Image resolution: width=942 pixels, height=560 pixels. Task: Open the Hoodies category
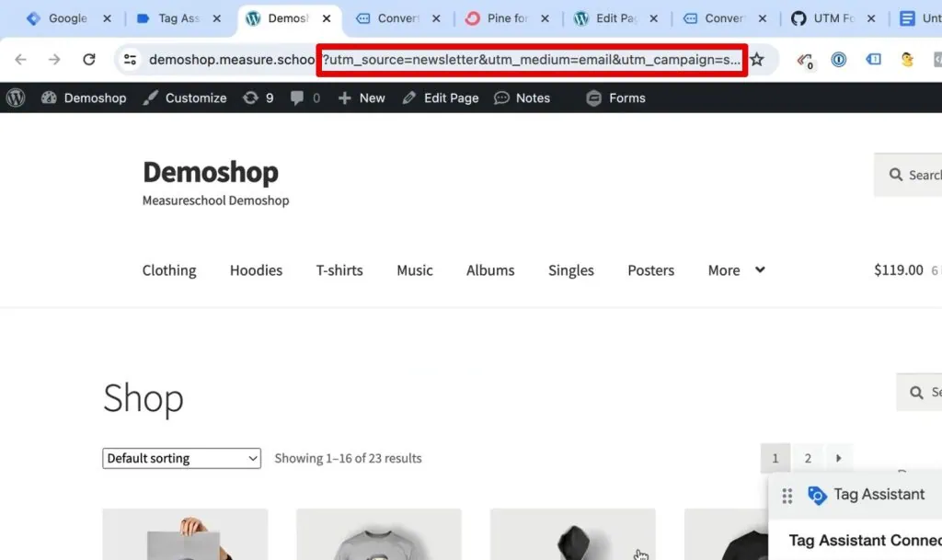(256, 269)
